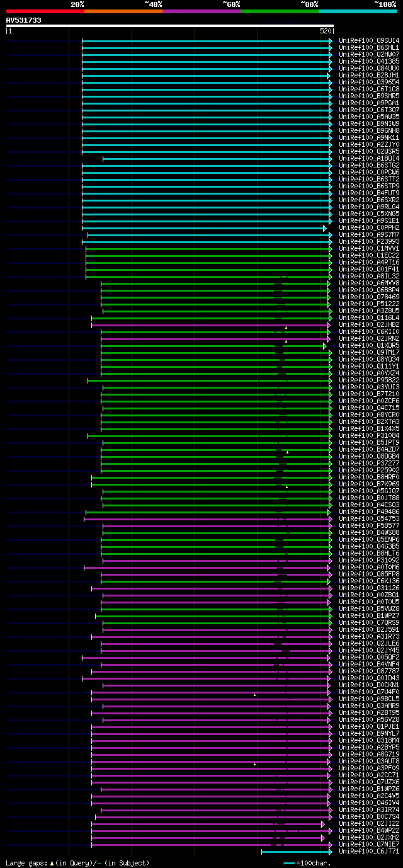403x868 pixels.
Task: Select UniRef100_B7K969 label
Action: coord(369,484)
